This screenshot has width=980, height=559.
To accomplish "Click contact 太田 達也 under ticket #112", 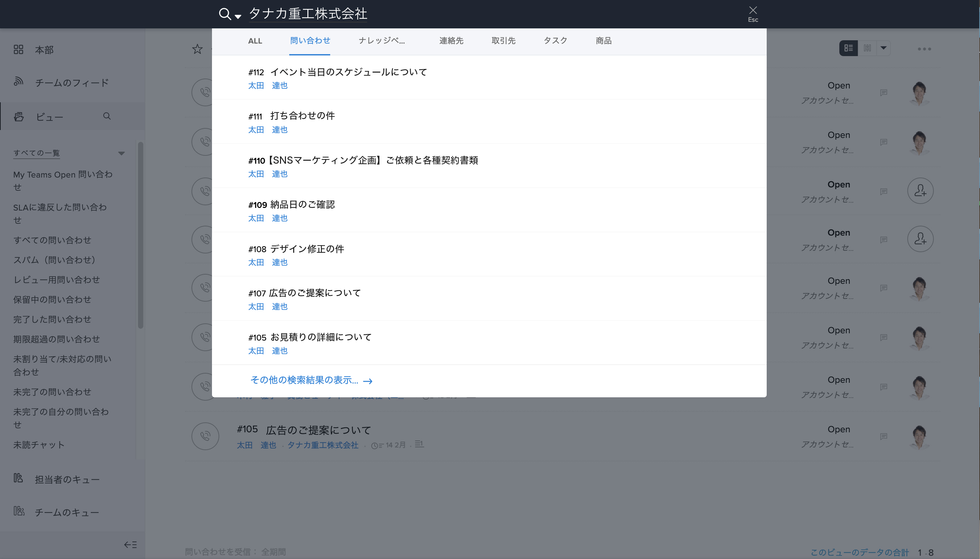I will tap(268, 85).
